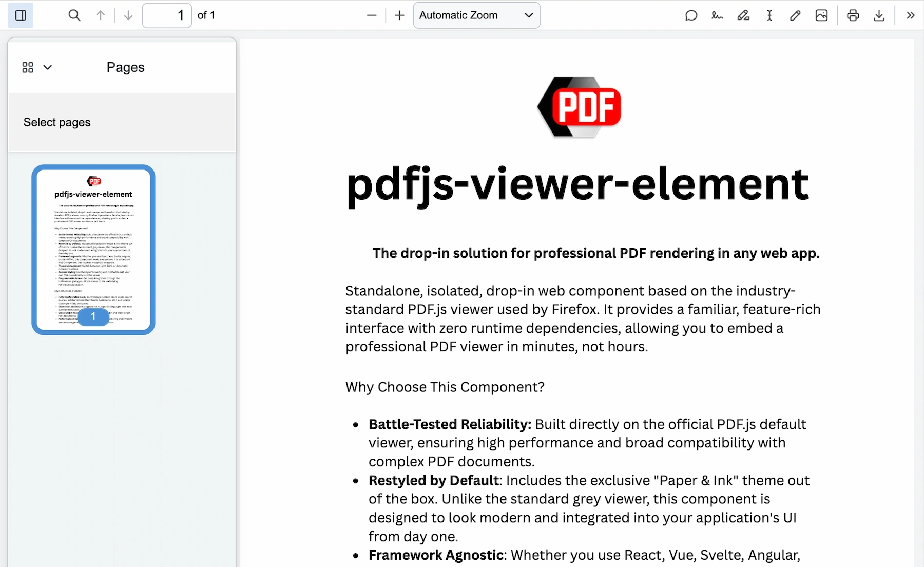Screen dimensions: 924x567
Task: Click the page number input field
Action: 167,15
